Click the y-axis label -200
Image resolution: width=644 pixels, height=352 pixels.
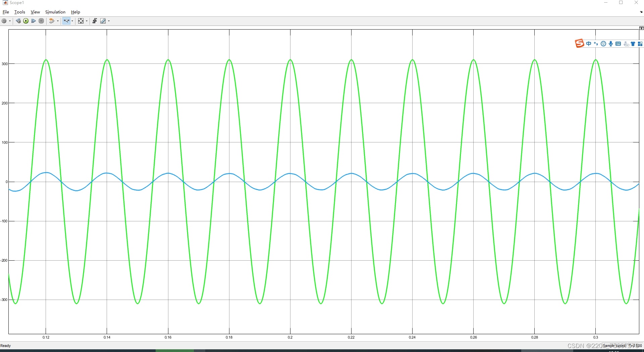(4, 260)
